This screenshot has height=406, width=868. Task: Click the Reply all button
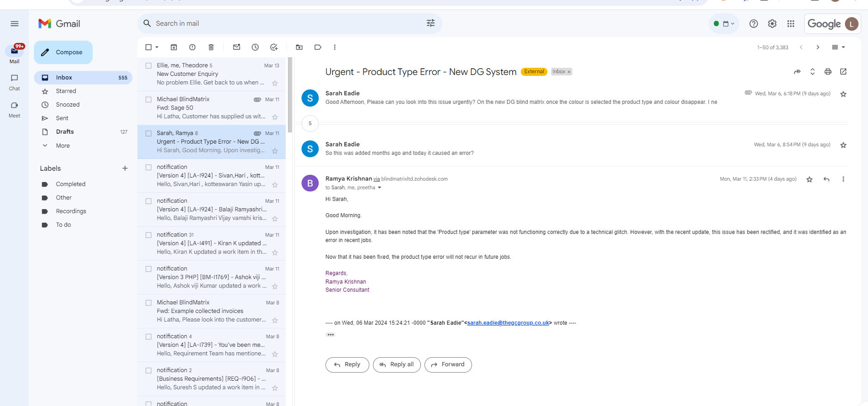(396, 364)
